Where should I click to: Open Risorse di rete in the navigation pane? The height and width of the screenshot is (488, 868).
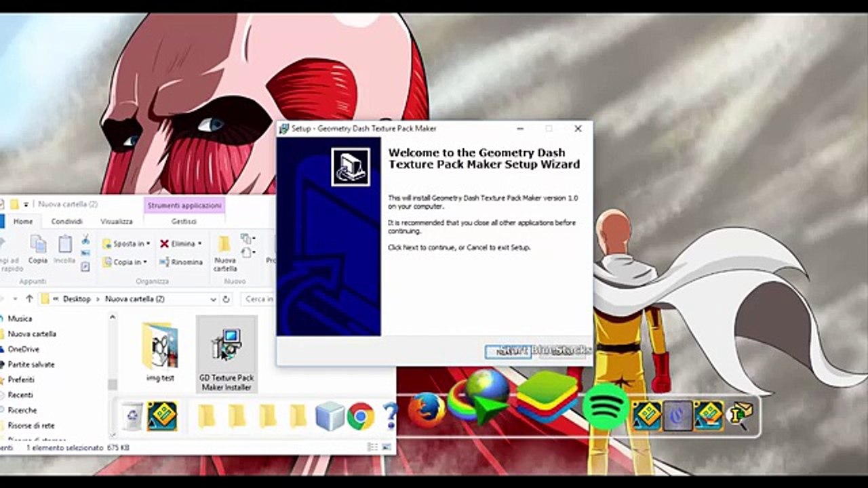click(x=31, y=426)
